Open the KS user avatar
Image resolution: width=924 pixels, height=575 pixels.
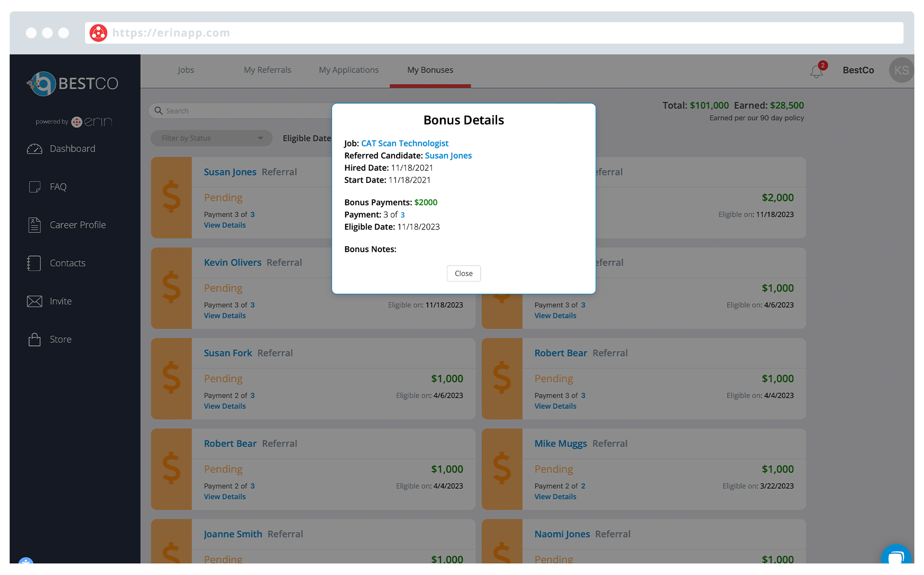point(901,70)
